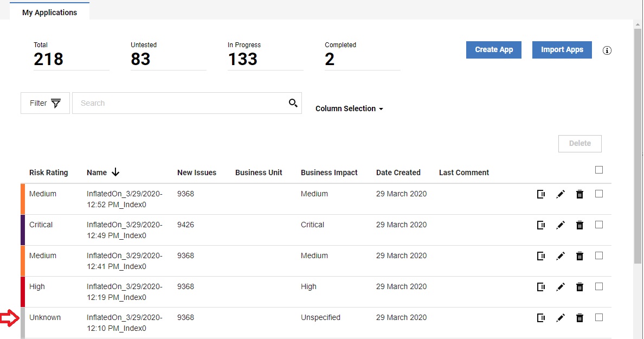The height and width of the screenshot is (339, 644).
Task: Switch to the My Applications tab
Action: pyautogui.click(x=49, y=12)
